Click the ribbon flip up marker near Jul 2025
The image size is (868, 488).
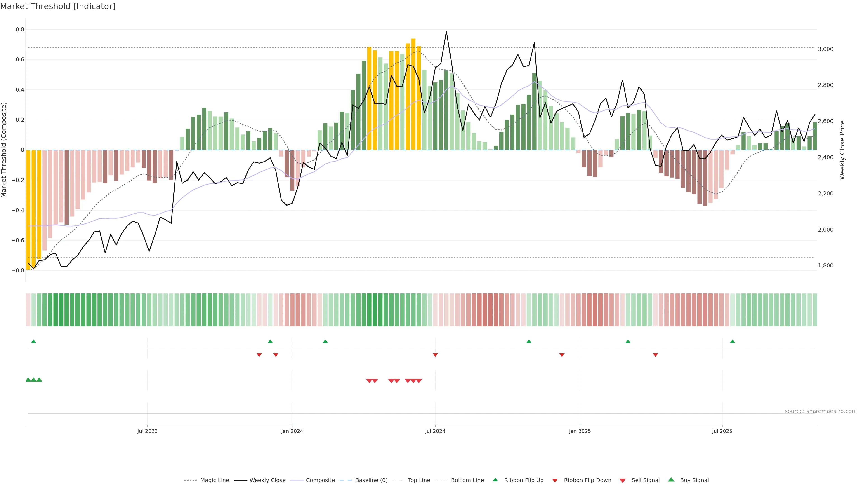tap(733, 342)
